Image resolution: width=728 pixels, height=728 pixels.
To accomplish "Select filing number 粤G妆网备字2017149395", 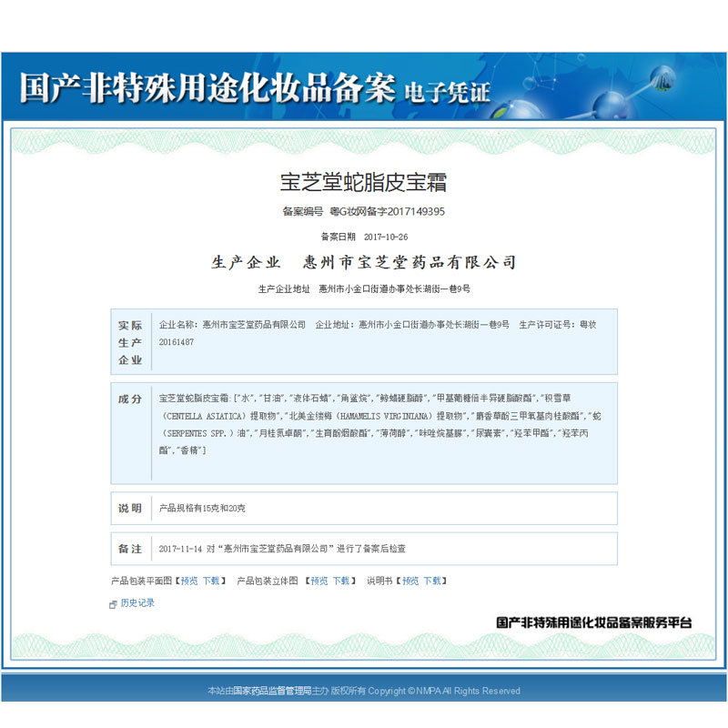I will 388,212.
